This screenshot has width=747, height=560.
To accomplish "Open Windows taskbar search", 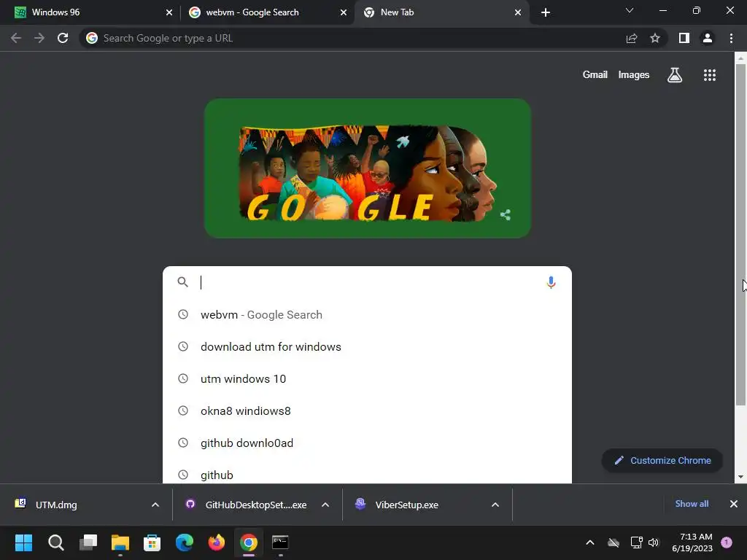I will tap(55, 542).
